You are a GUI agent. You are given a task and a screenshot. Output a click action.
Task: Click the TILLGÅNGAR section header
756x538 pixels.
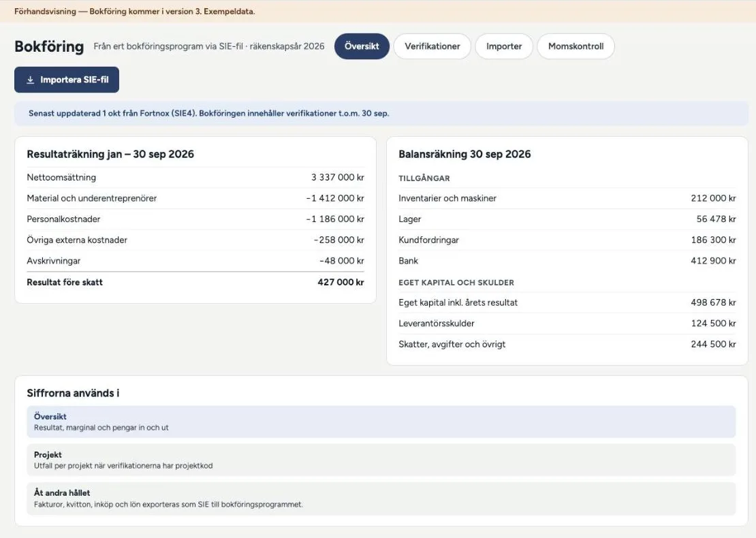[424, 178]
